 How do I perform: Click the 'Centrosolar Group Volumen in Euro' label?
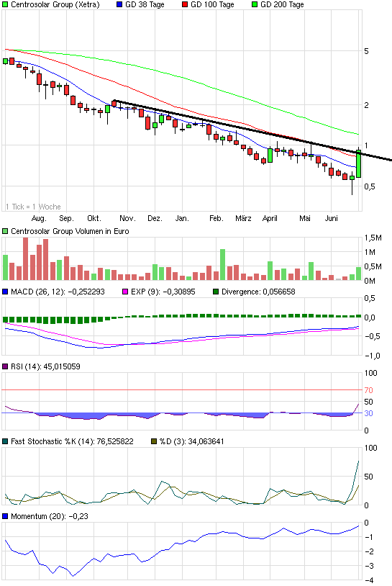[x=70, y=231]
